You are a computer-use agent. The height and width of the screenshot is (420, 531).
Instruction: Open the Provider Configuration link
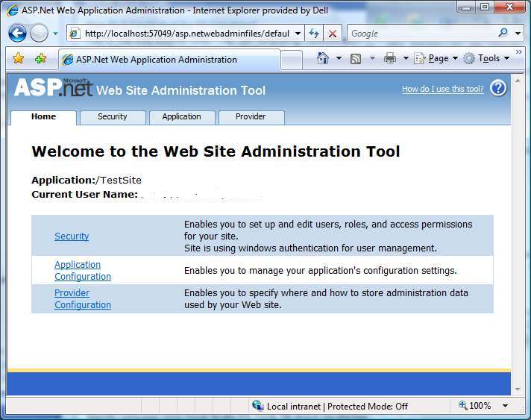(83, 298)
